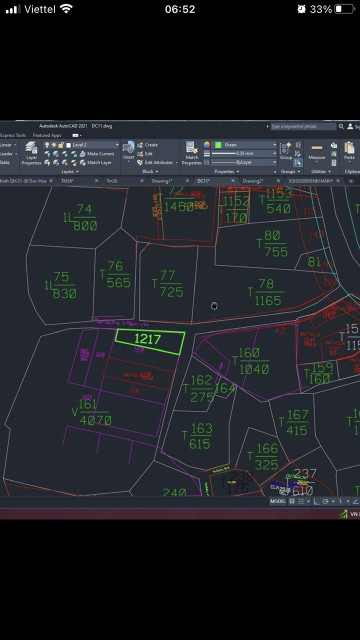Screen dimensions: 360x640
Task: Switch to the Drawing1 document tab
Action: [162, 180]
